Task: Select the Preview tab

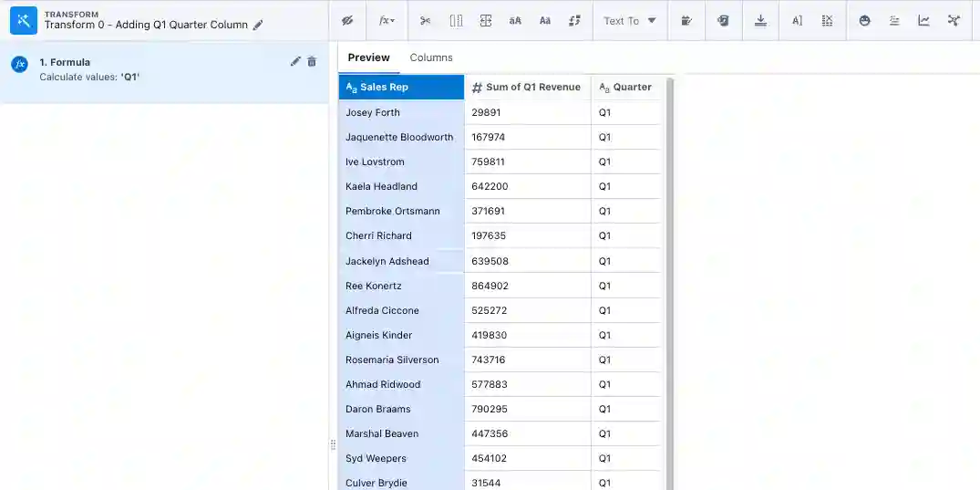Action: 368,57
